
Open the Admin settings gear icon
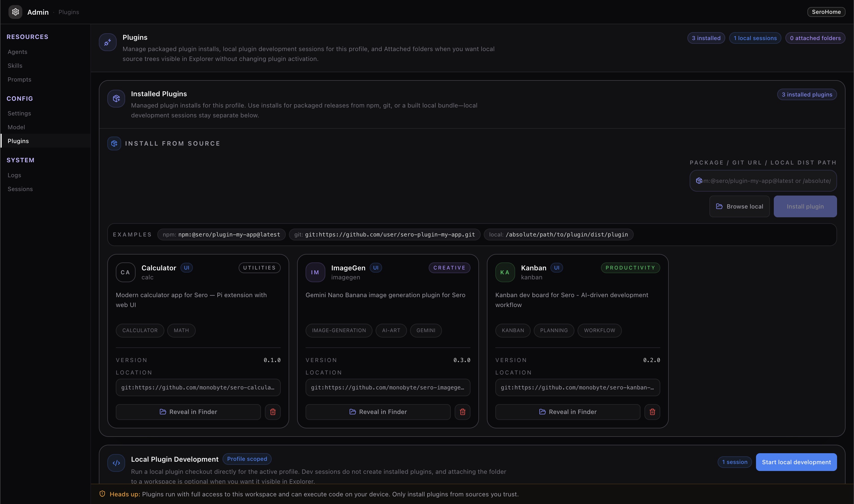pyautogui.click(x=15, y=12)
